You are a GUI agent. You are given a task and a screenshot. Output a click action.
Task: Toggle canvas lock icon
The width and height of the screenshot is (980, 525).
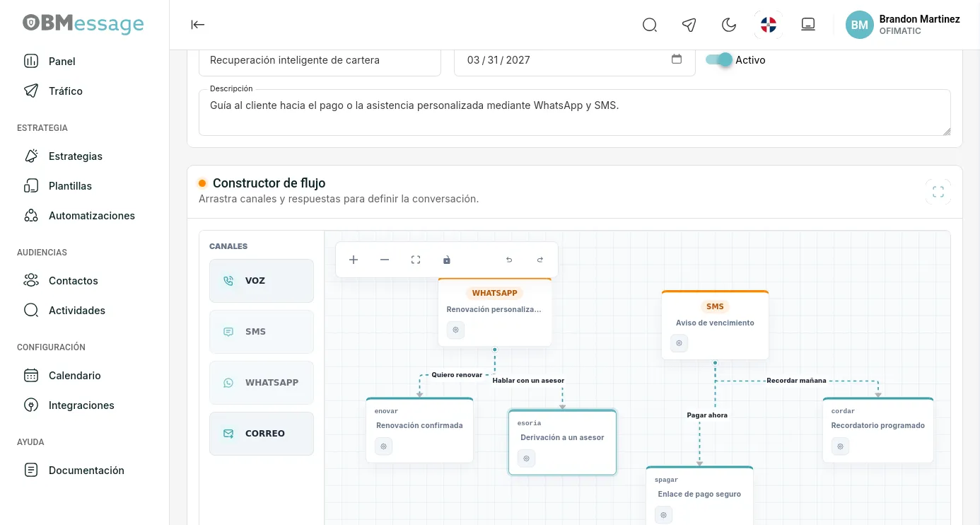tap(447, 260)
